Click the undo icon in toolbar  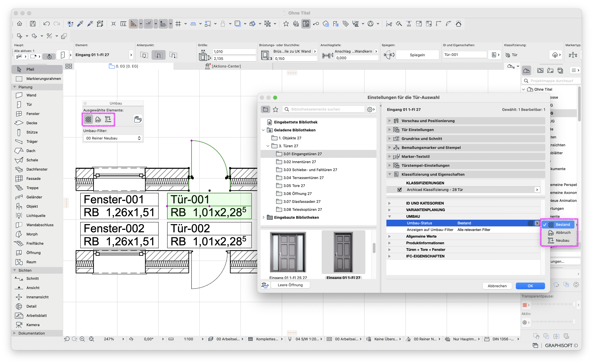[47, 24]
